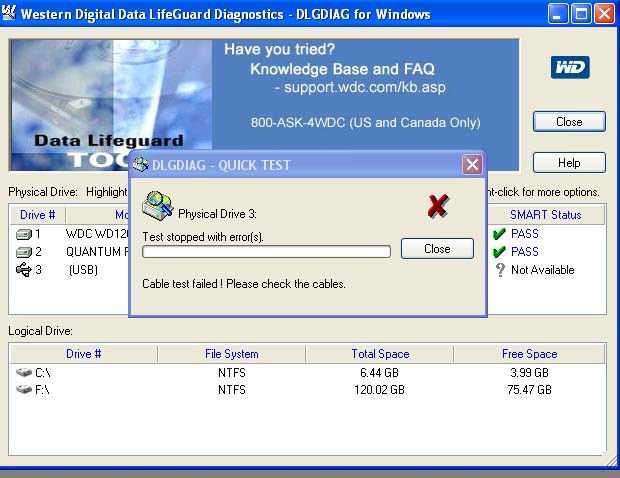
Task: Click the 6.44 GB total space value
Action: pyautogui.click(x=379, y=372)
